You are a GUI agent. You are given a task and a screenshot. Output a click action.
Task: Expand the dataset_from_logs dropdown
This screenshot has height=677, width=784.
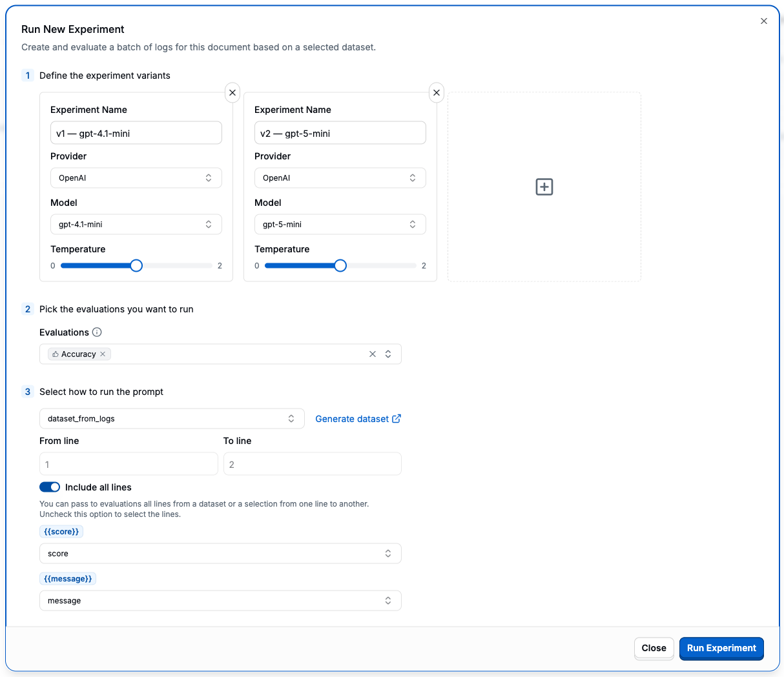pyautogui.click(x=171, y=419)
